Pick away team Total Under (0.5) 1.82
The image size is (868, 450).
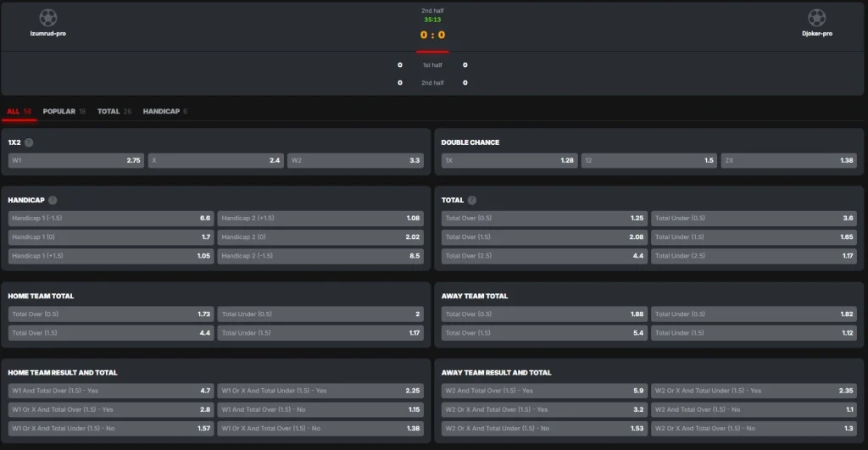(754, 314)
